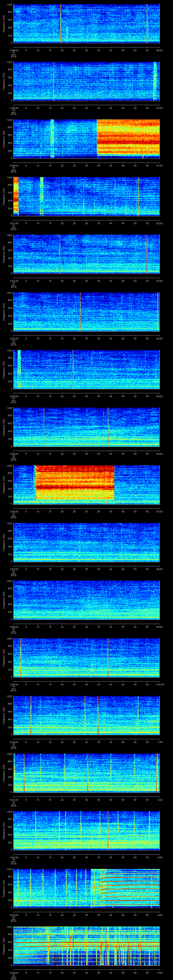This screenshot has height=980, width=173.
Task: Select the spectrogram panel starting at 3:55:00
Action: click(86, 427)
